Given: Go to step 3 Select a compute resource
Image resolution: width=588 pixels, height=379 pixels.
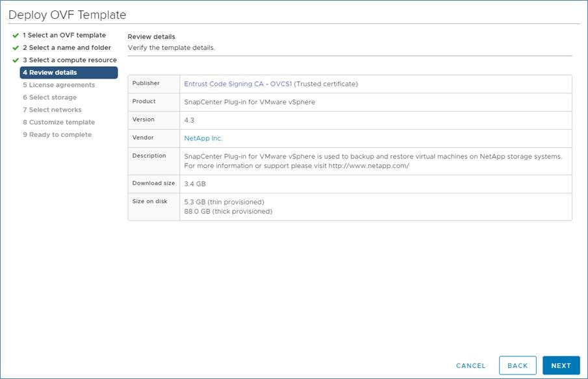Looking at the screenshot, I should coord(70,60).
